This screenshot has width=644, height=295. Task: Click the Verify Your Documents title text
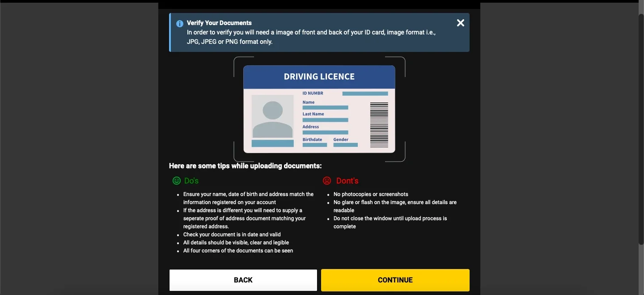coord(219,23)
